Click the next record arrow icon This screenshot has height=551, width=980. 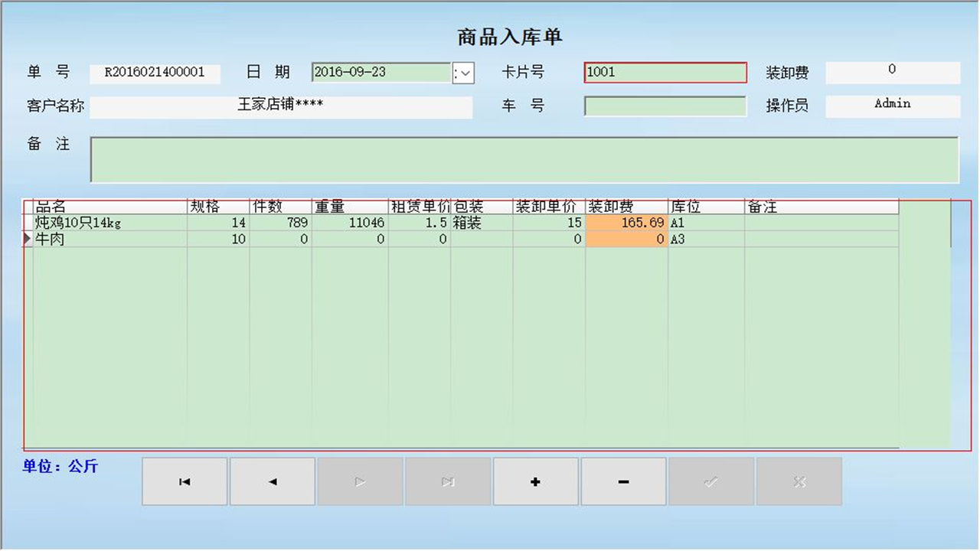[359, 481]
